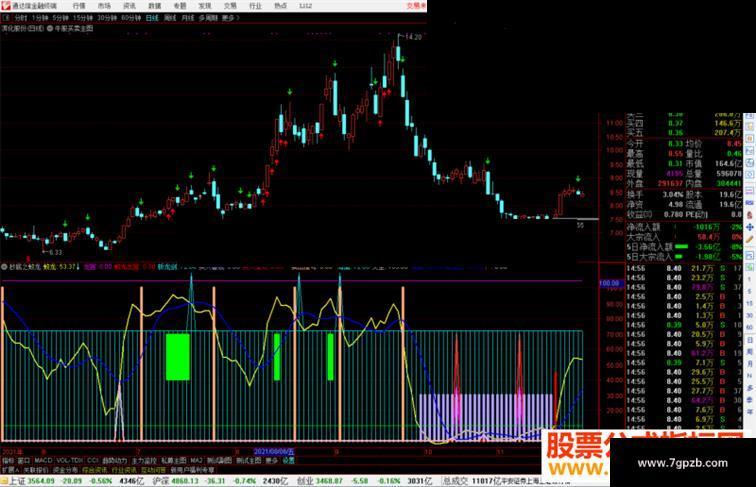Open the 行业资讯 tab
Viewport: 756px width, 487px height.
click(x=124, y=470)
